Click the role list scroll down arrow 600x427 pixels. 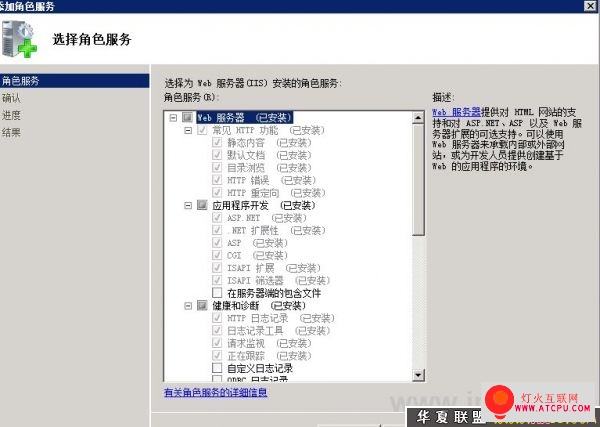[418, 375]
